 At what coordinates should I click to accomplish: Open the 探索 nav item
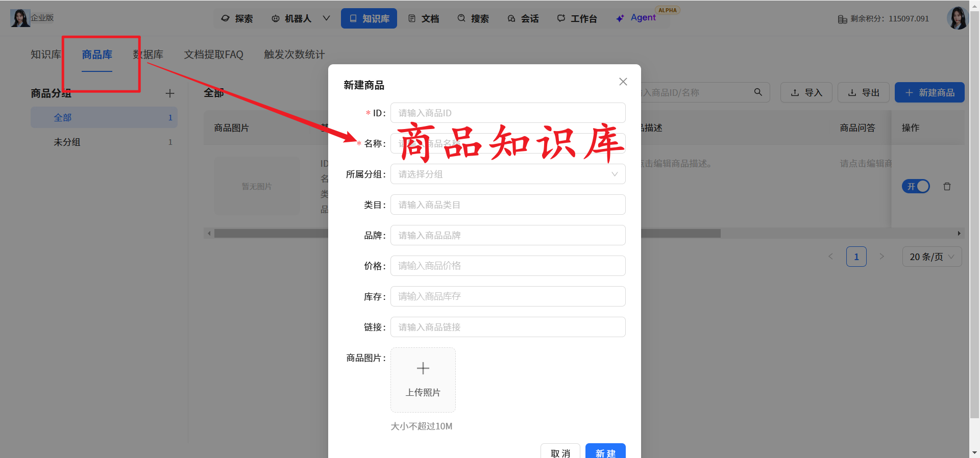[x=237, y=18]
